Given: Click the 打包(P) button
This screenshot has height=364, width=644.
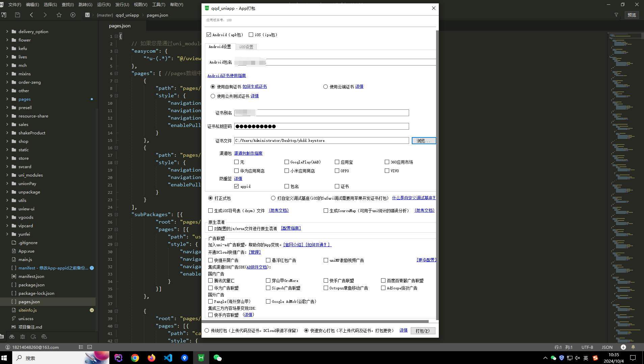Looking at the screenshot, I should [x=423, y=331].
